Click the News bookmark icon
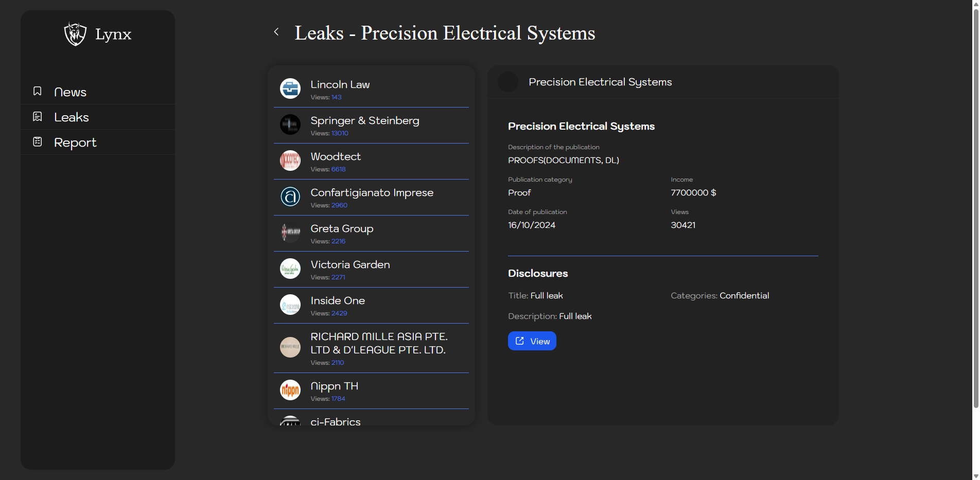 38,91
